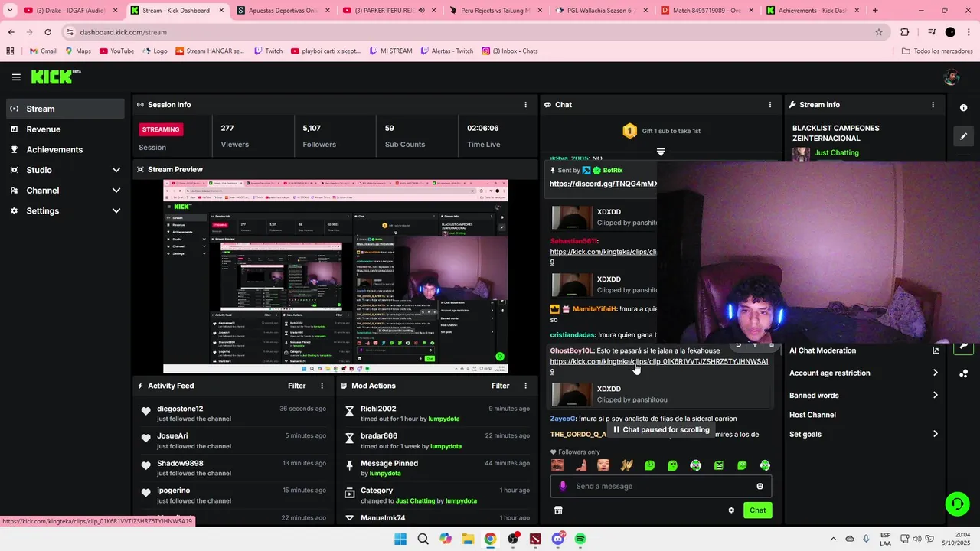Collapse the pinned message chevron in chat
The width and height of the screenshot is (980, 551).
point(661,152)
